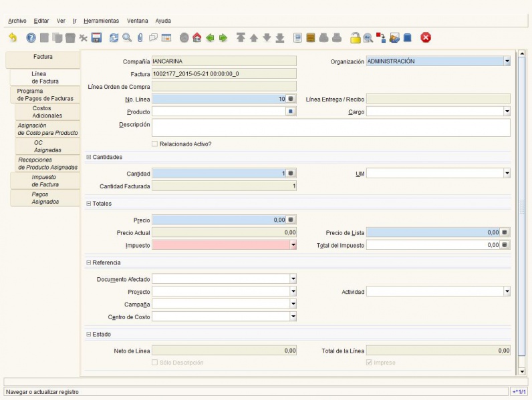Click the Precio calculator button
The image size is (532, 400).
point(291,220)
